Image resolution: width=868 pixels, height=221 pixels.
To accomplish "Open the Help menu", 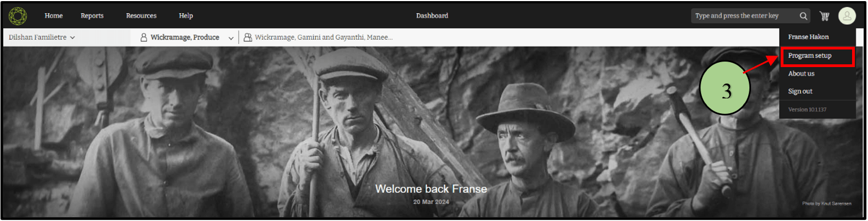I will click(x=186, y=16).
